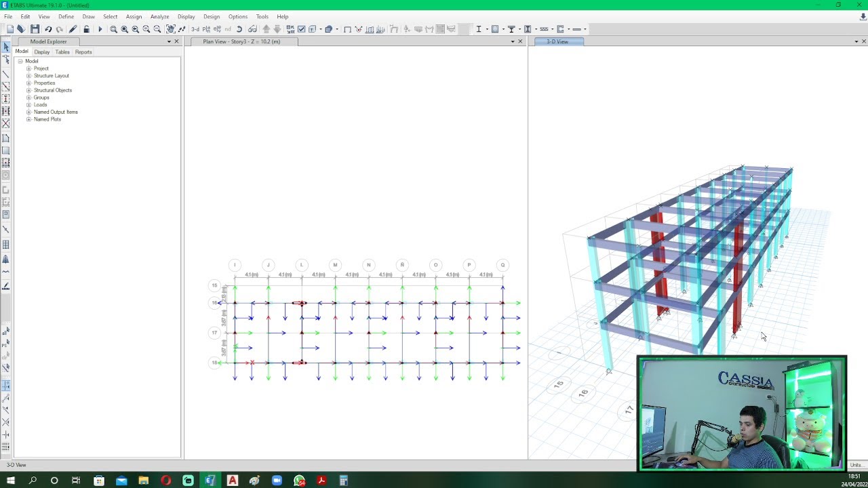Screen dimensions: 868x488
Task: Open the Calculator taskbar icon
Action: coord(344,481)
